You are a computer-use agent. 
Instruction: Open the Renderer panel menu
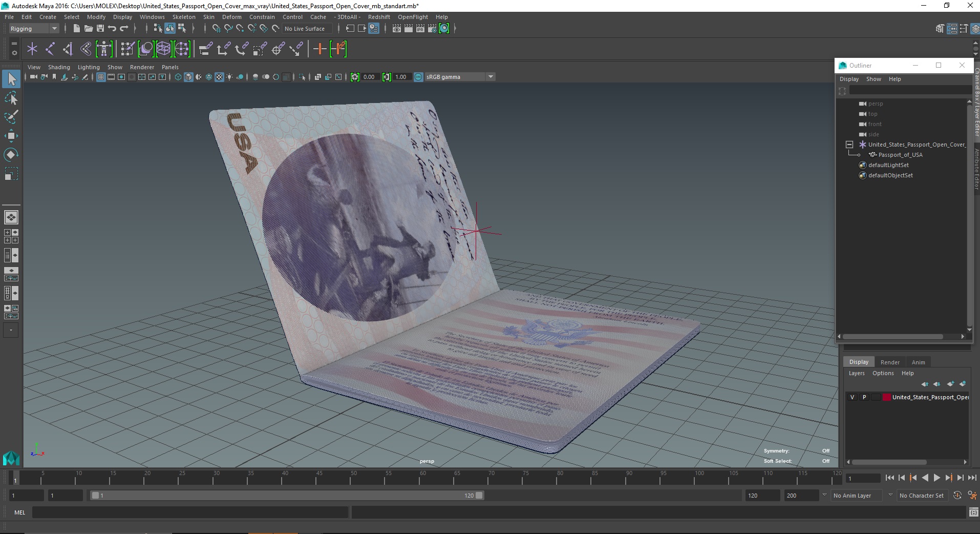[142, 67]
